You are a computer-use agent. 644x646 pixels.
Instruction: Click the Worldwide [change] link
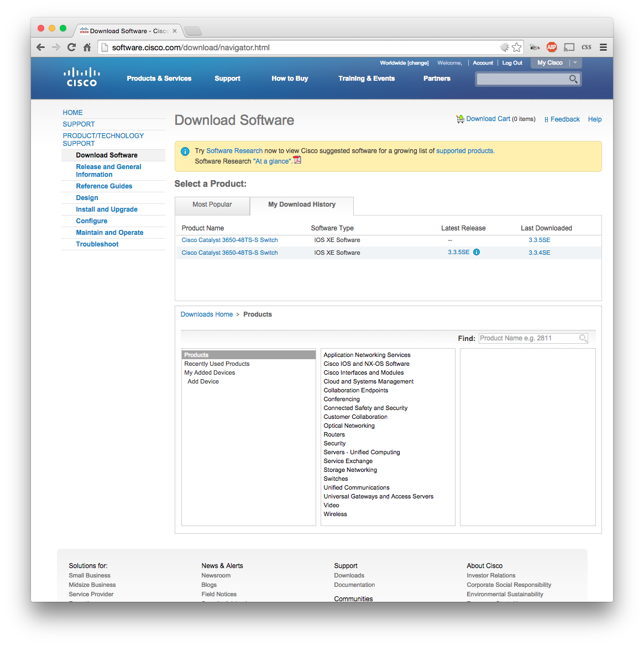point(404,63)
